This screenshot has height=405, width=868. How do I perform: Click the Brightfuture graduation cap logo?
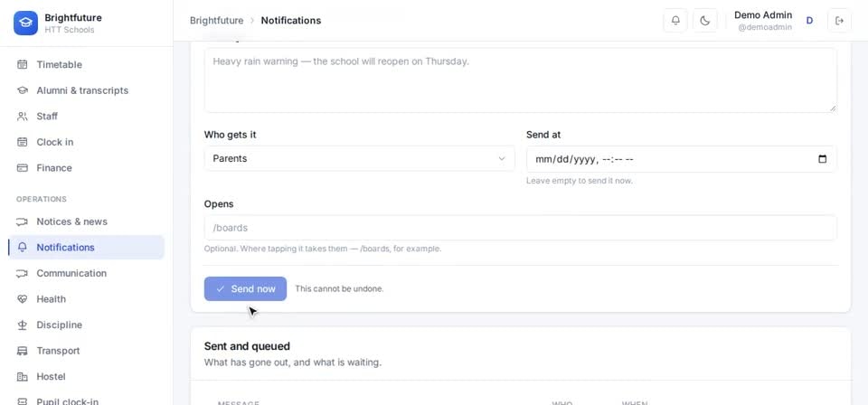tap(25, 24)
